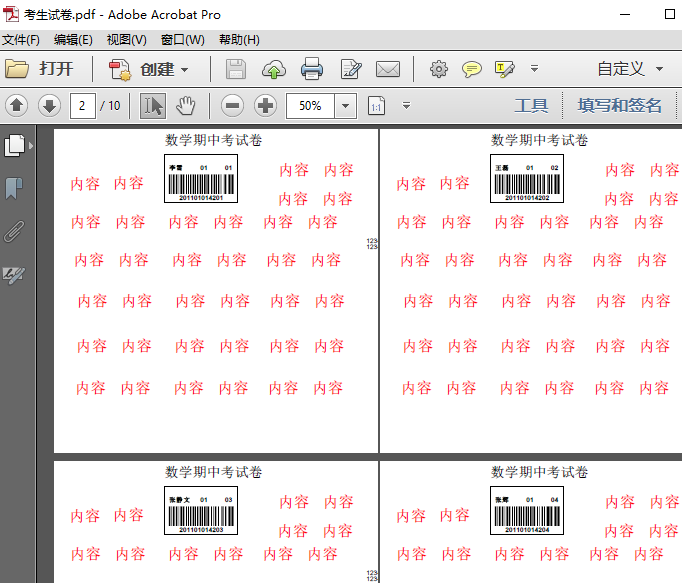Print the document with the printer icon
This screenshot has width=682, height=583.
point(311,69)
